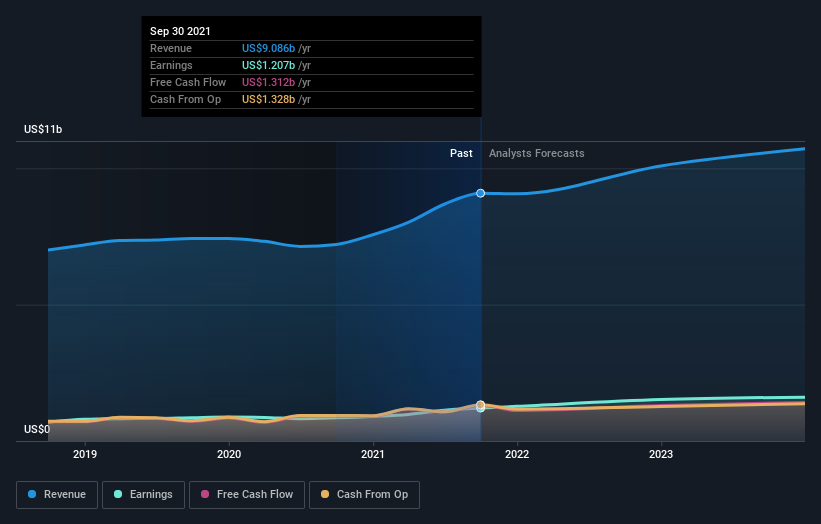821x524 pixels.
Task: Click the US$1.207b earnings value
Action: click(268, 65)
